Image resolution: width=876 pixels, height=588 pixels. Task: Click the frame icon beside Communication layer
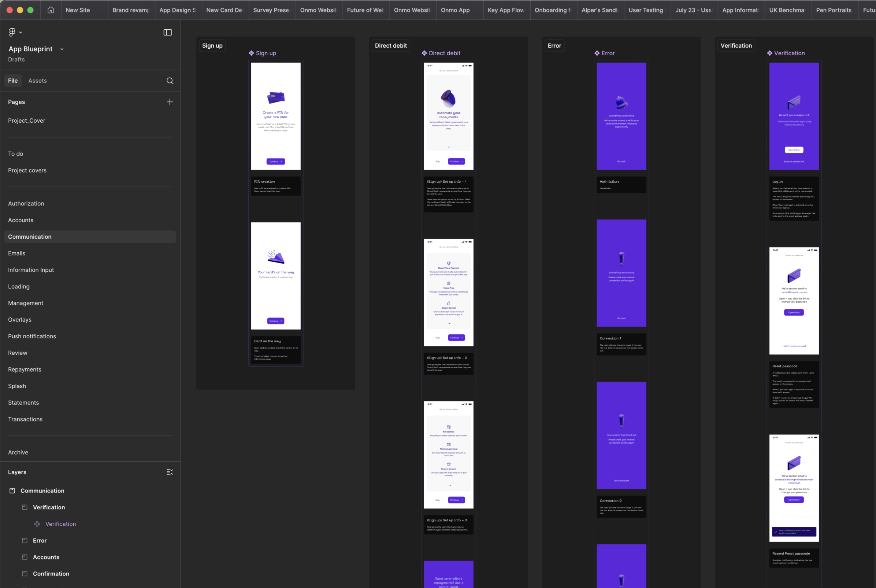[12, 491]
